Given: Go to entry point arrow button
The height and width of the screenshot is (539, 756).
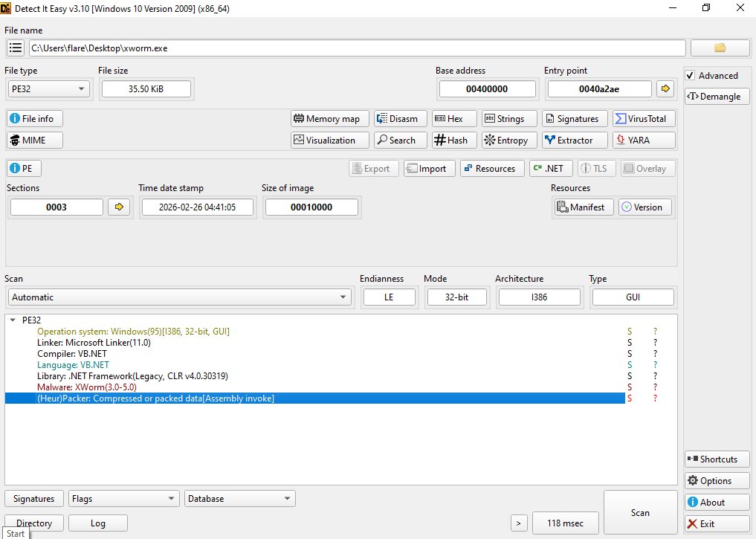Looking at the screenshot, I should (x=665, y=89).
